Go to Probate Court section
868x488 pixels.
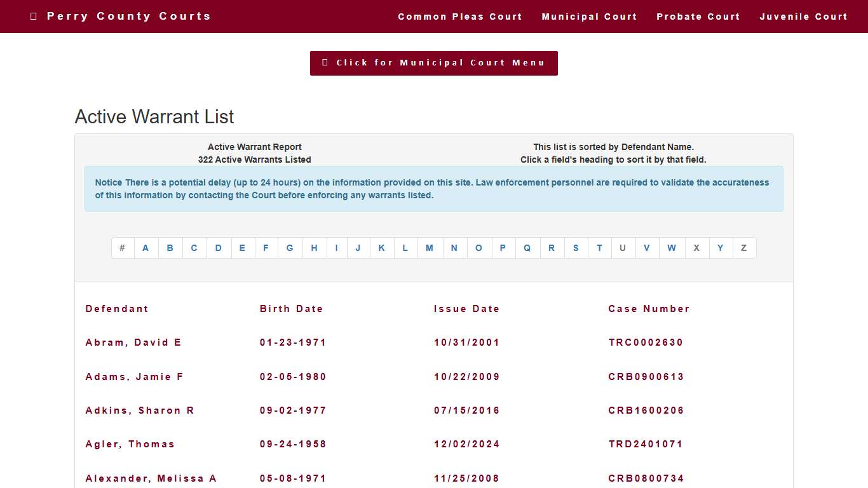698,17
